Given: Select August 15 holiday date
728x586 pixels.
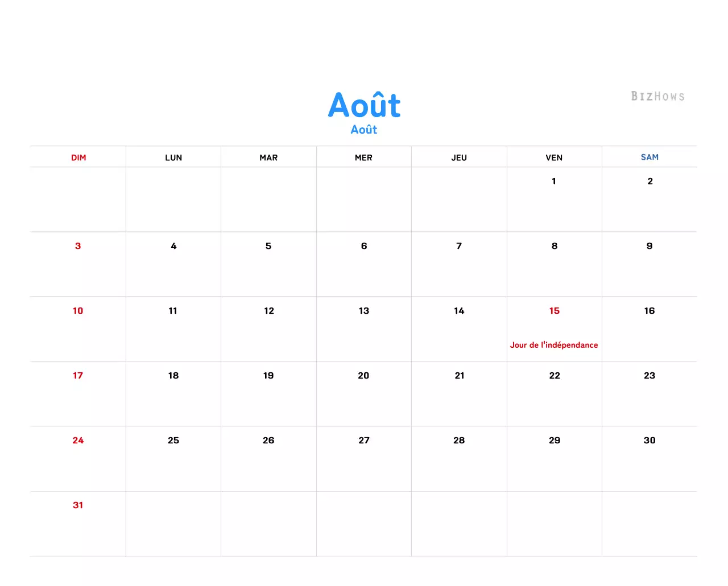Looking at the screenshot, I should pyautogui.click(x=554, y=311).
